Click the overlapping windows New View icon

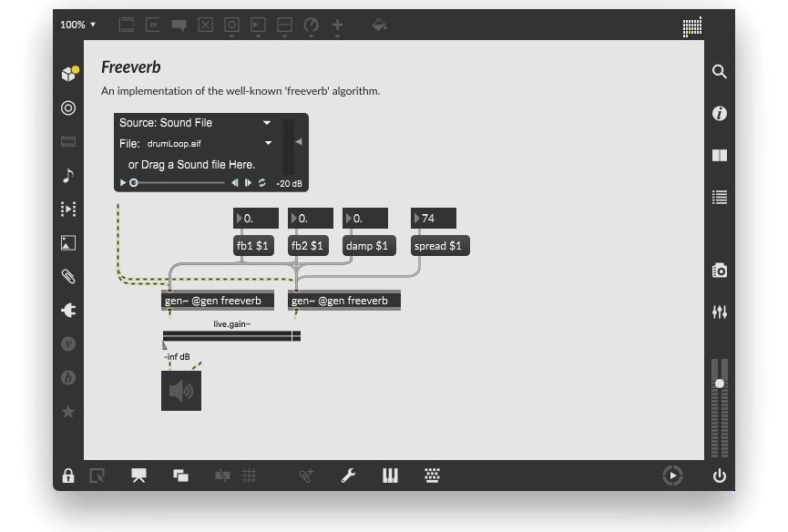180,476
